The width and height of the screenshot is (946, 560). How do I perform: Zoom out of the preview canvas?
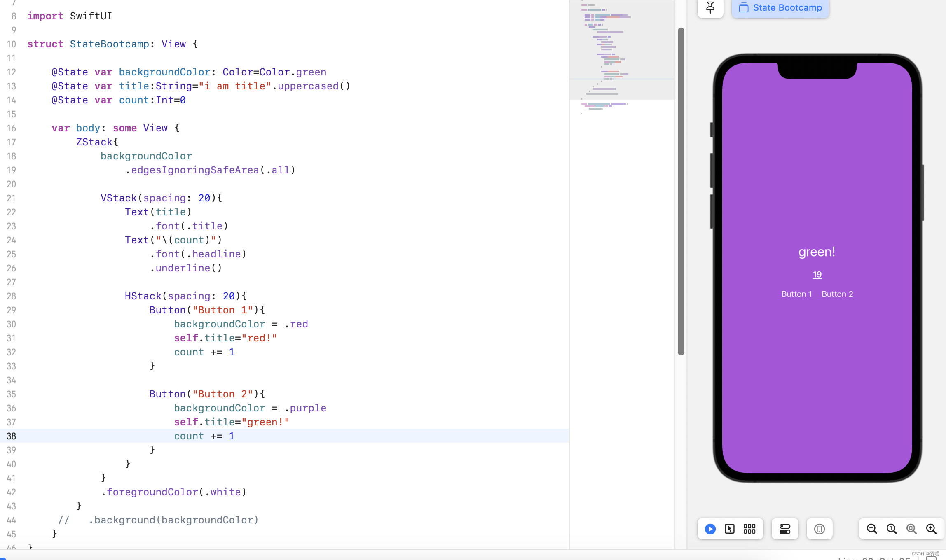(x=871, y=529)
